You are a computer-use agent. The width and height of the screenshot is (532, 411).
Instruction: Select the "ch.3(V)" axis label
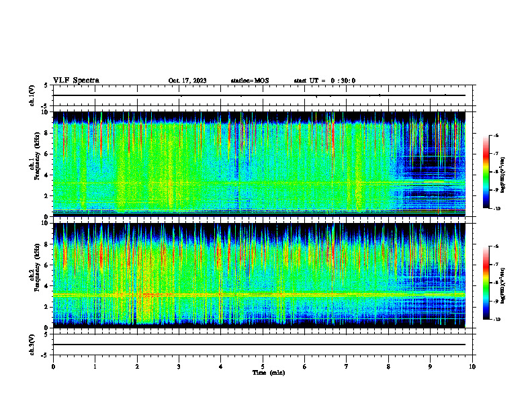click(32, 345)
